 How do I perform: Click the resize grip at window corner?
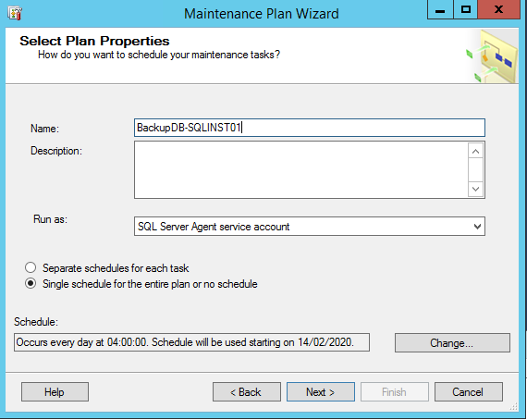[513, 407]
